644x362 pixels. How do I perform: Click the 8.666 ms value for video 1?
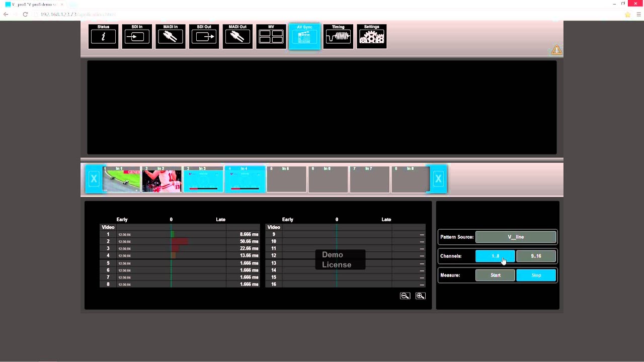coord(249,234)
